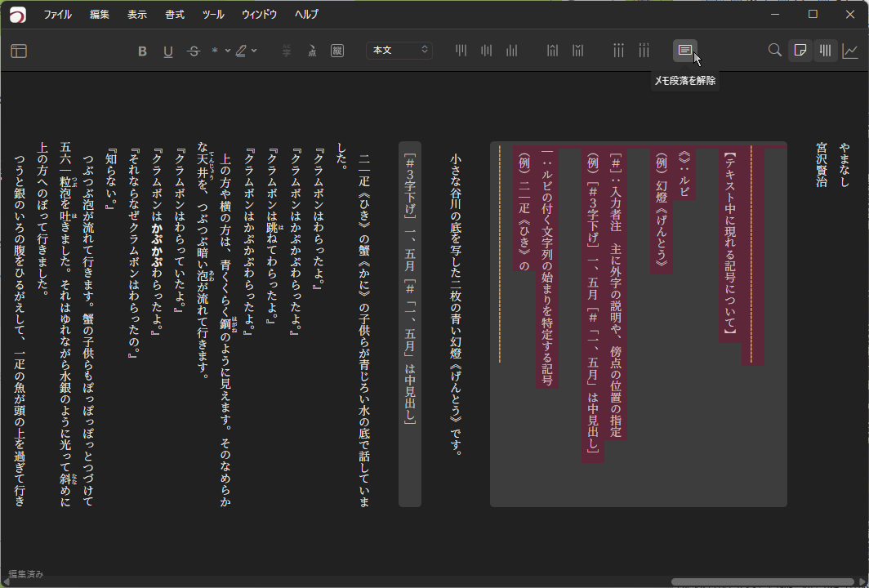The height and width of the screenshot is (588, 869).
Task: Click the line 上の方へのぼって行きました。
Action: [x=42, y=219]
